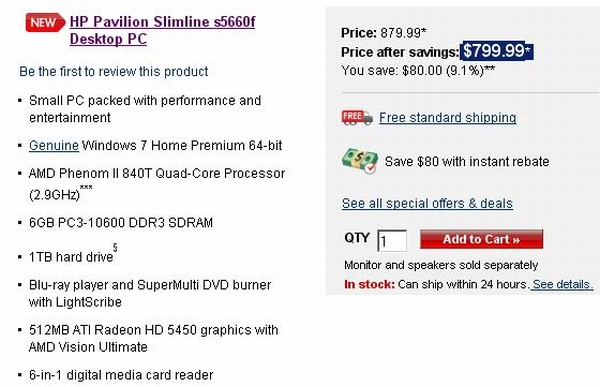This screenshot has height=387, width=600.
Task: Click the QTY quantity input field
Action: [x=392, y=241]
